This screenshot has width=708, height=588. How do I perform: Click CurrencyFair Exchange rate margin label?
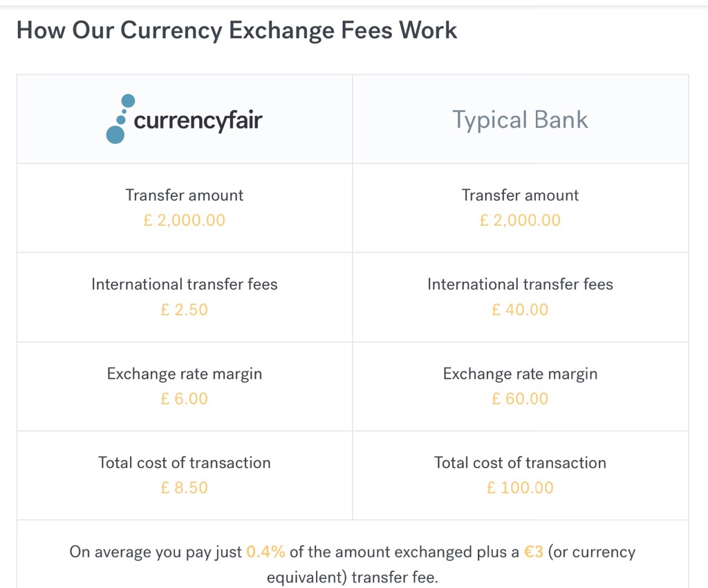184,374
